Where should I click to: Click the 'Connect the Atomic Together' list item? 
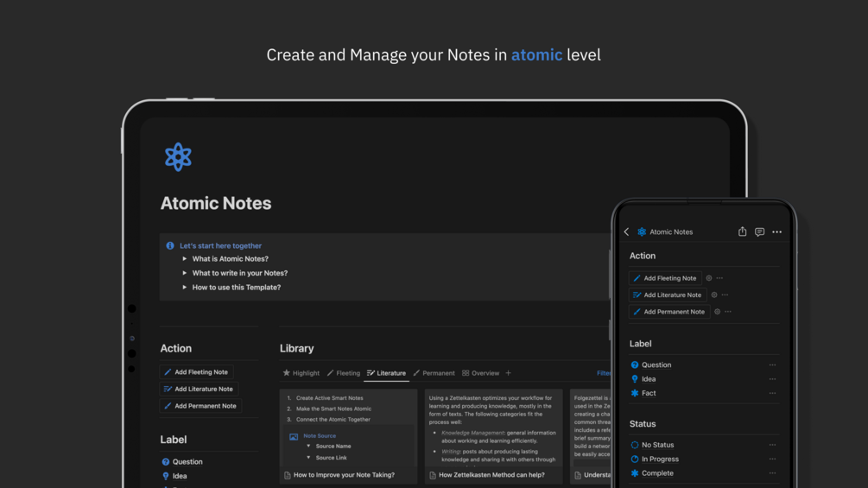click(x=333, y=420)
